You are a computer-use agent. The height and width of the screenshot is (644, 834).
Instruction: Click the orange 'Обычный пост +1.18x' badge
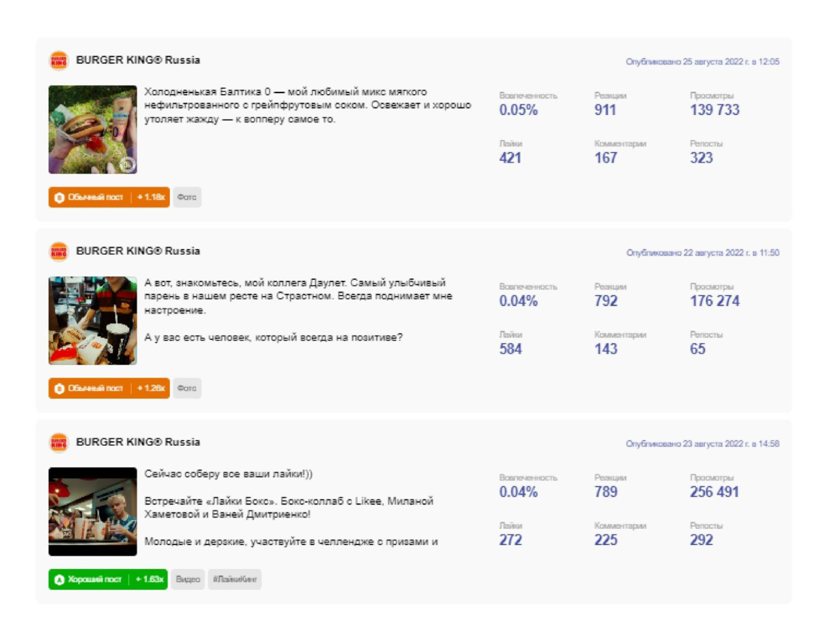(109, 197)
